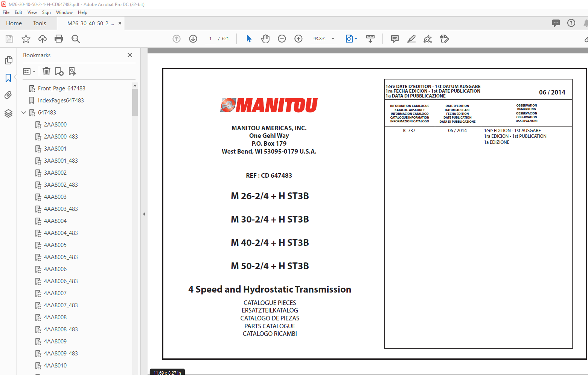Open the Edit menu
588x375 pixels.
18,12
